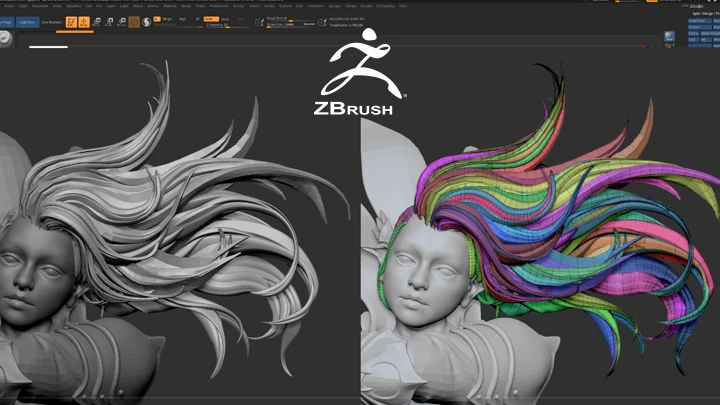Open the Z_Sculpting menu
Image resolution: width=720 pixels, height=405 pixels.
(x=385, y=6)
